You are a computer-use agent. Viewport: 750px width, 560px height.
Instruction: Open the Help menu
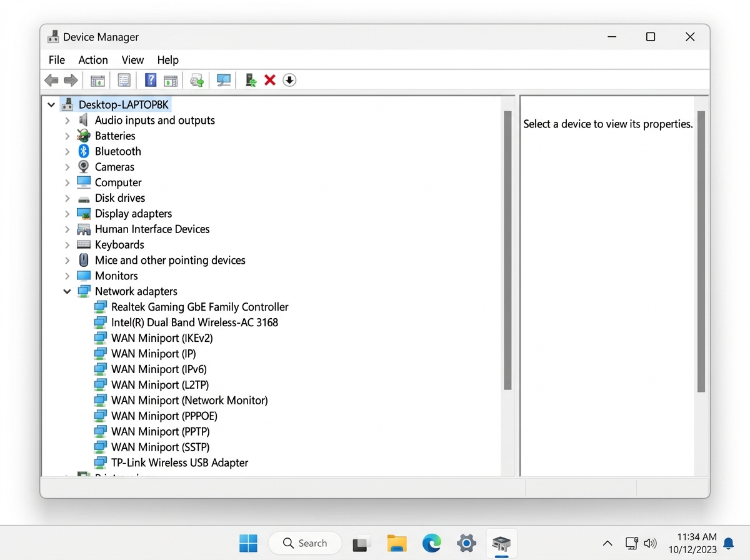point(167,60)
